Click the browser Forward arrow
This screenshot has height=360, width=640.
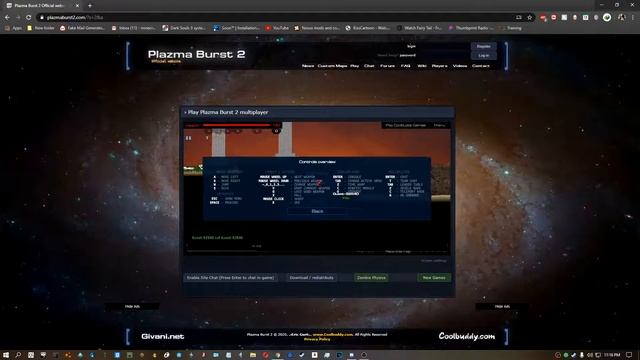coord(18,18)
